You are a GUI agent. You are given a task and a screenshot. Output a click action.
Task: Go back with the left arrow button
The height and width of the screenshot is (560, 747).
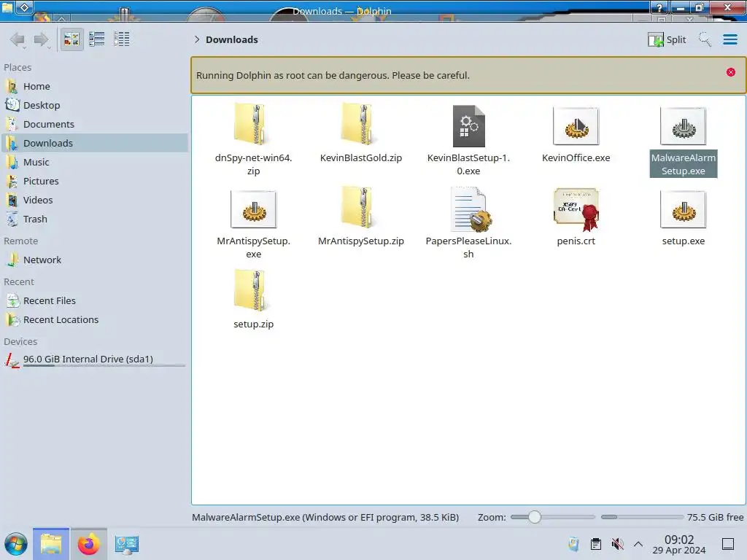coord(18,39)
